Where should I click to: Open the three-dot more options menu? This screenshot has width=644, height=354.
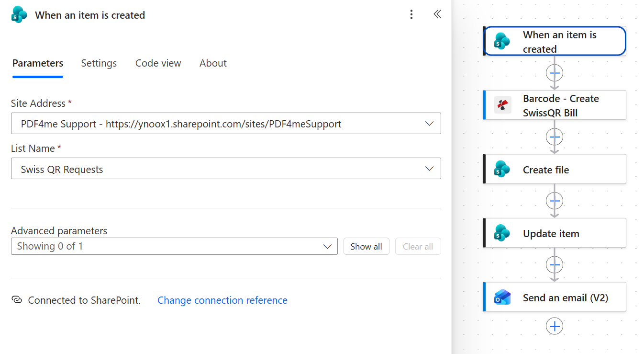(411, 14)
